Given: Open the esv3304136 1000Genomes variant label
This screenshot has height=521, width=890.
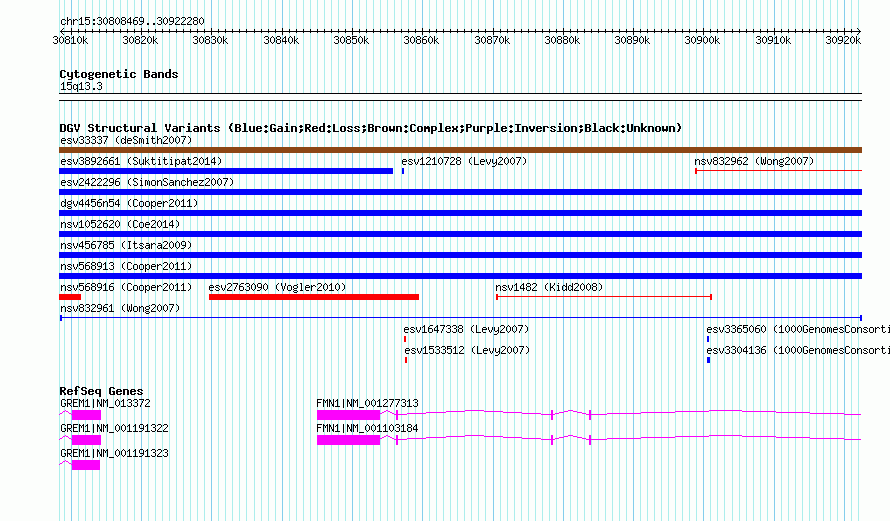Looking at the screenshot, I should click(x=797, y=350).
